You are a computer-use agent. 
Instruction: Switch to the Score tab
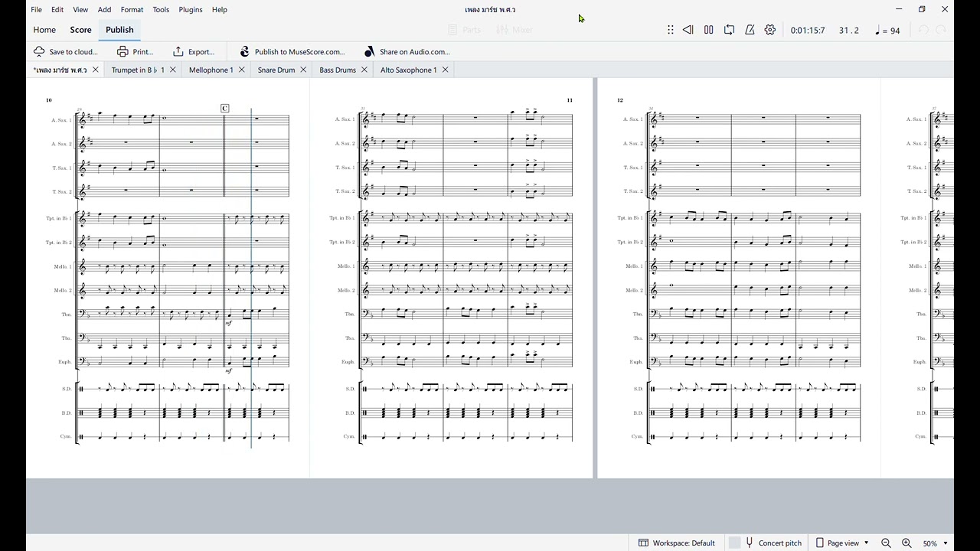[x=80, y=30]
